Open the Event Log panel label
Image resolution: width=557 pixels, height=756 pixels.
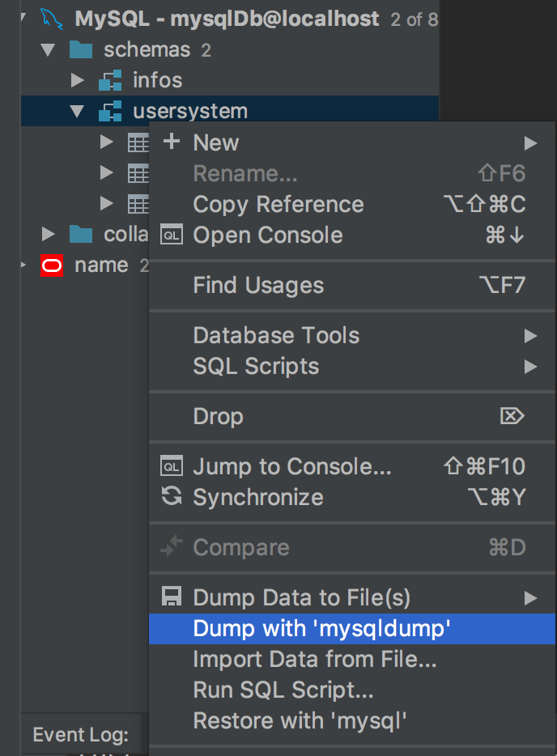(80, 735)
